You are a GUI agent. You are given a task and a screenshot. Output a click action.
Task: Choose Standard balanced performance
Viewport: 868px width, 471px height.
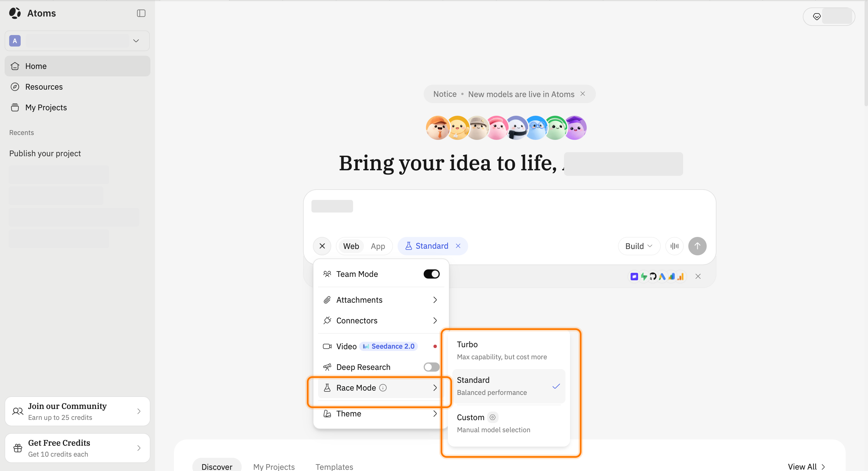[x=508, y=386]
